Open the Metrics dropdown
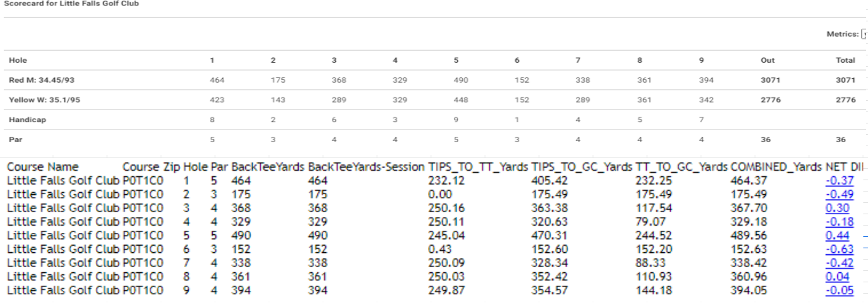 click(x=865, y=34)
